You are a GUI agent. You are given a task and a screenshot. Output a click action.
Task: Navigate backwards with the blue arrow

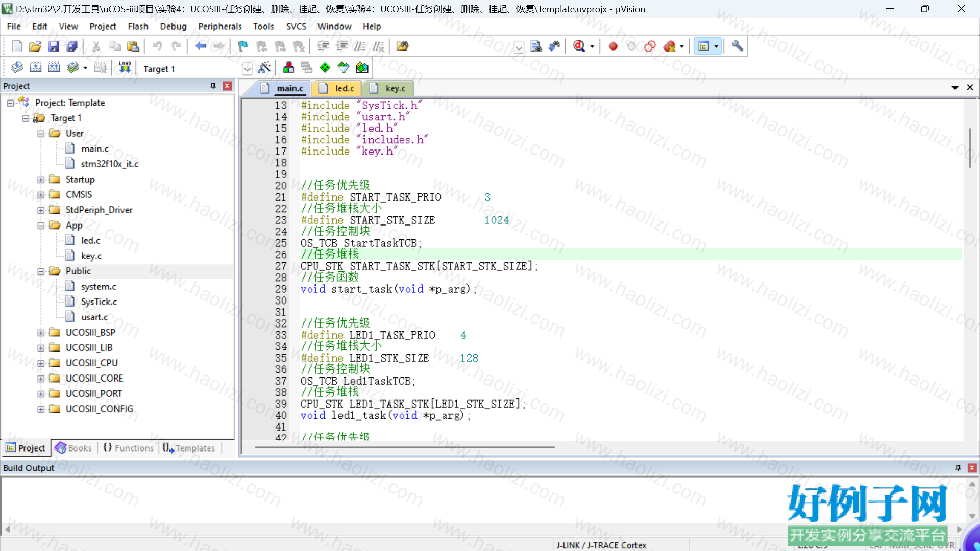click(201, 46)
